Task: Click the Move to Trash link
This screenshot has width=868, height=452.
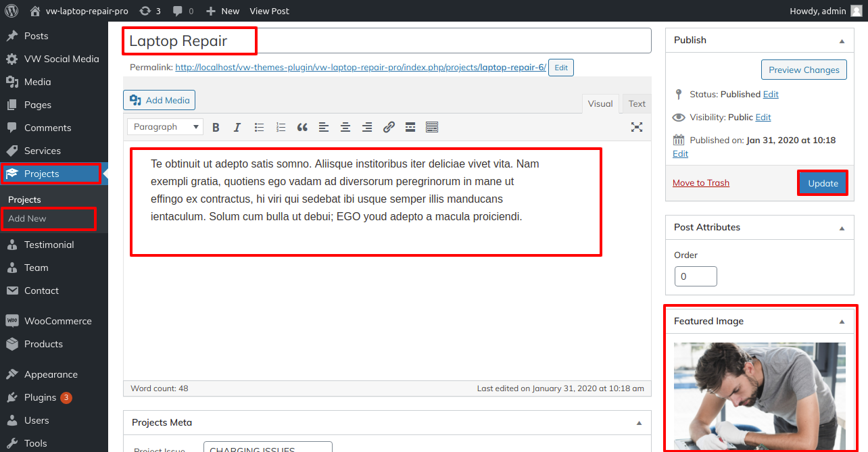Action: point(701,183)
